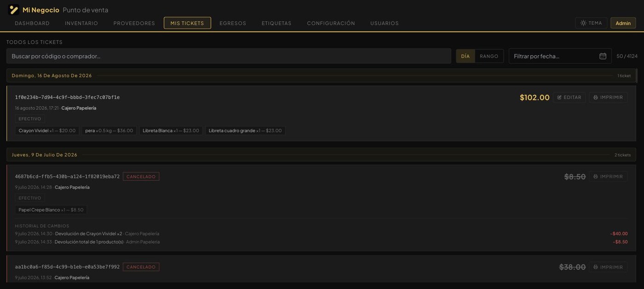Click the Efectivo tag on the $102.00 ticket

pyautogui.click(x=30, y=119)
